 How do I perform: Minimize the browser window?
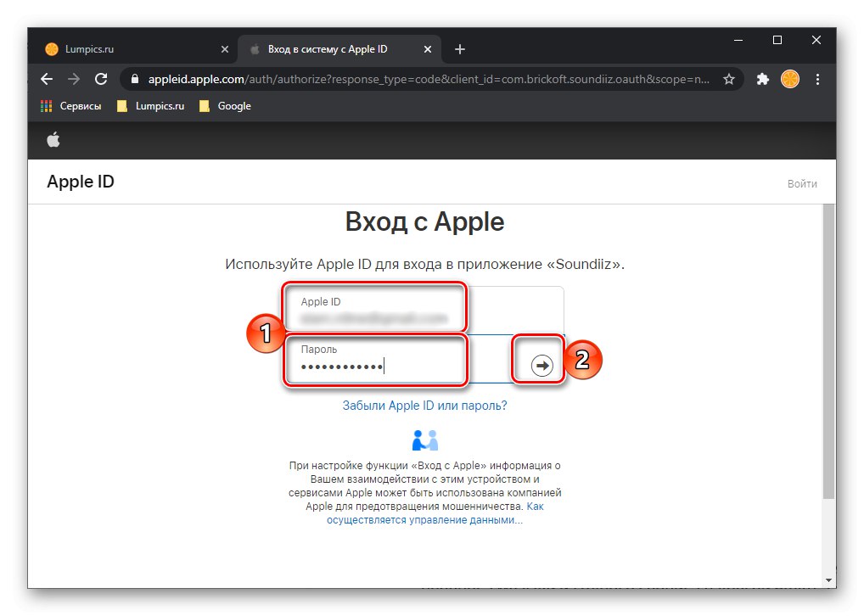738,40
